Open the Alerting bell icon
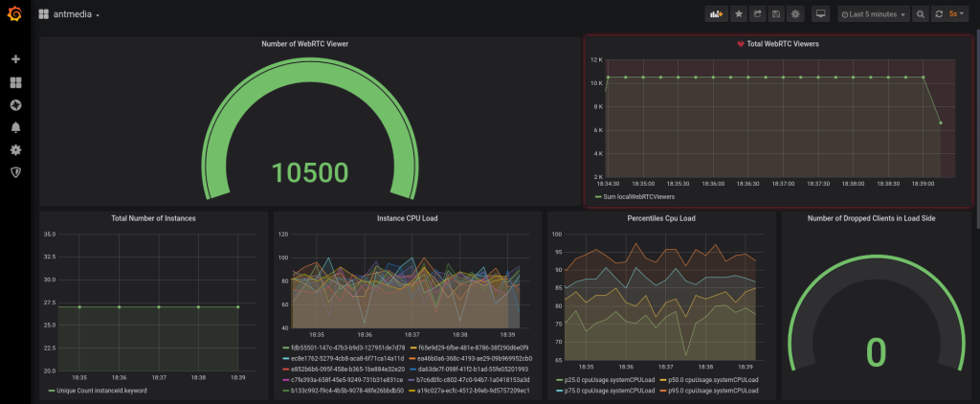 15,127
